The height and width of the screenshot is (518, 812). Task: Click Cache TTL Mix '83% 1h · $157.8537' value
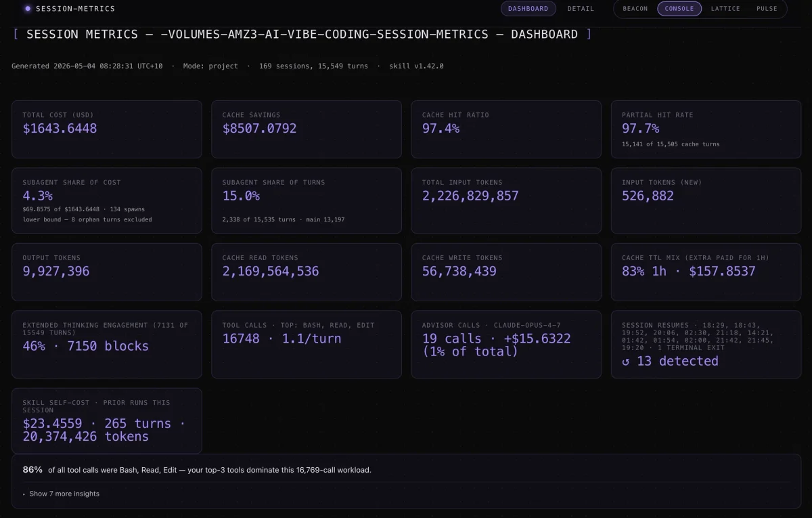click(689, 272)
